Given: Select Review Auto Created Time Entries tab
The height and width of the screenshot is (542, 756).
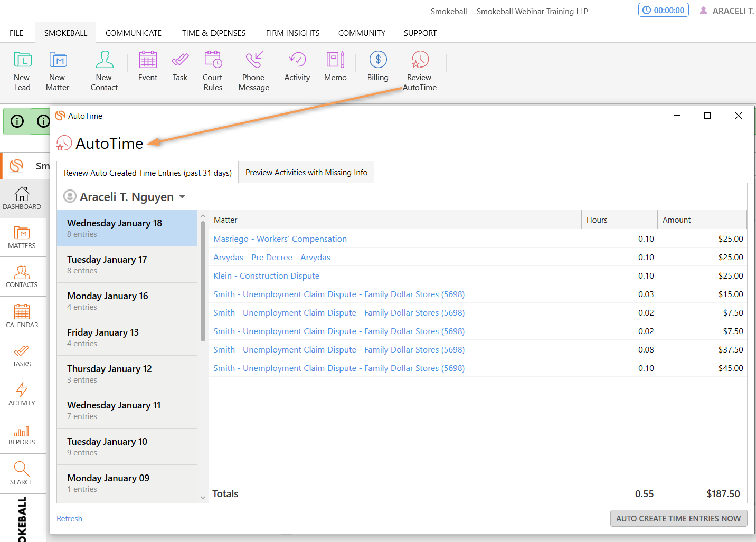Looking at the screenshot, I should pos(148,173).
